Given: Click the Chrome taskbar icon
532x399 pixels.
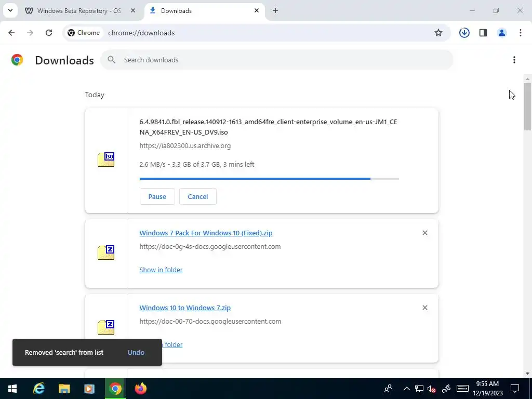Looking at the screenshot, I should 115,389.
